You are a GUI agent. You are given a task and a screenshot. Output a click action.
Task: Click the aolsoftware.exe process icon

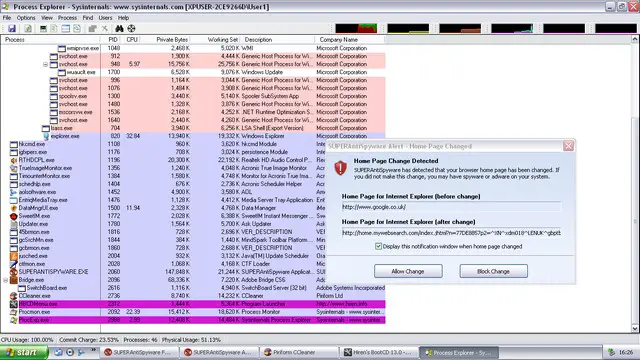coord(14,192)
